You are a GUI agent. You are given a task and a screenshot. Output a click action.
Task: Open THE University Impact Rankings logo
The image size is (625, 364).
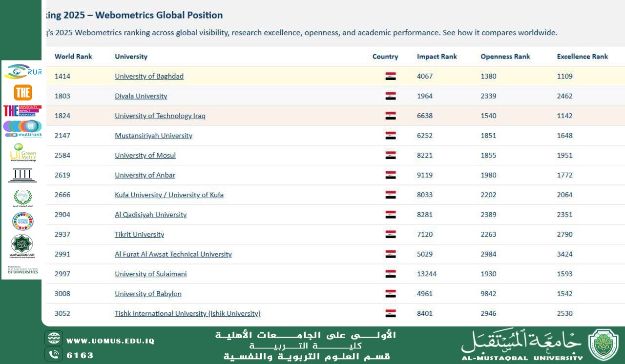point(22,111)
